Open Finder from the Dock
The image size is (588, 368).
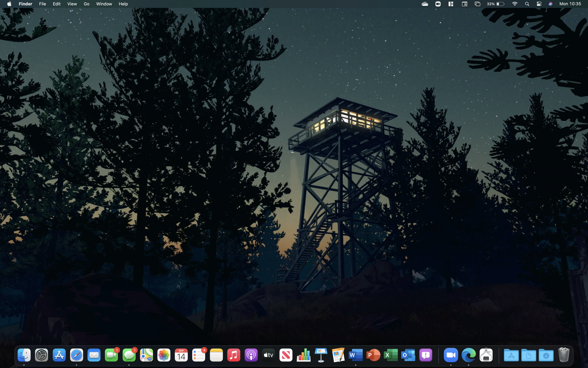click(24, 355)
